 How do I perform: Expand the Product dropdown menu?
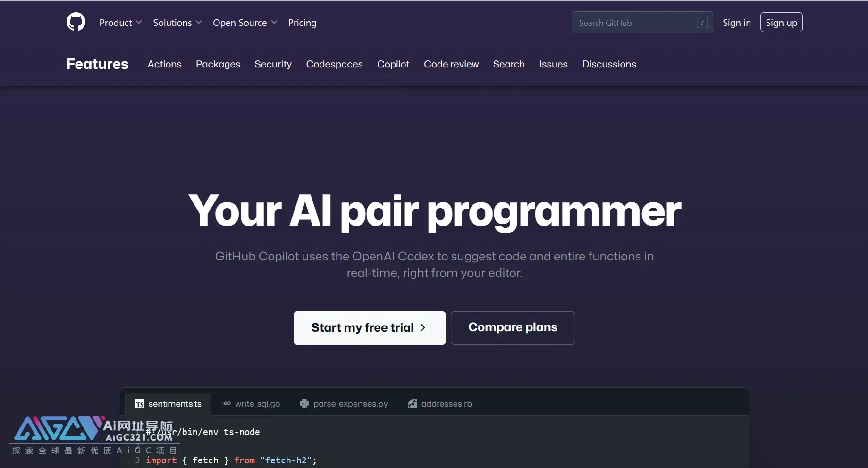click(120, 23)
